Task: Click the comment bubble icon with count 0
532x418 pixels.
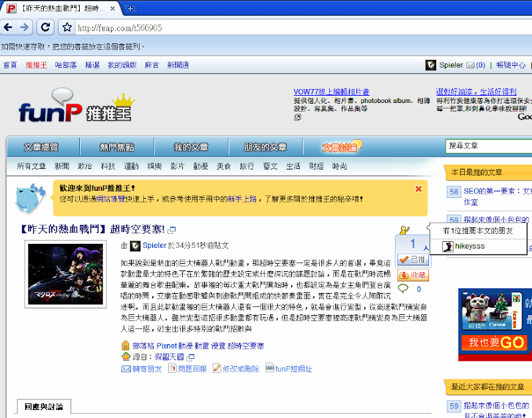Action: tap(403, 288)
